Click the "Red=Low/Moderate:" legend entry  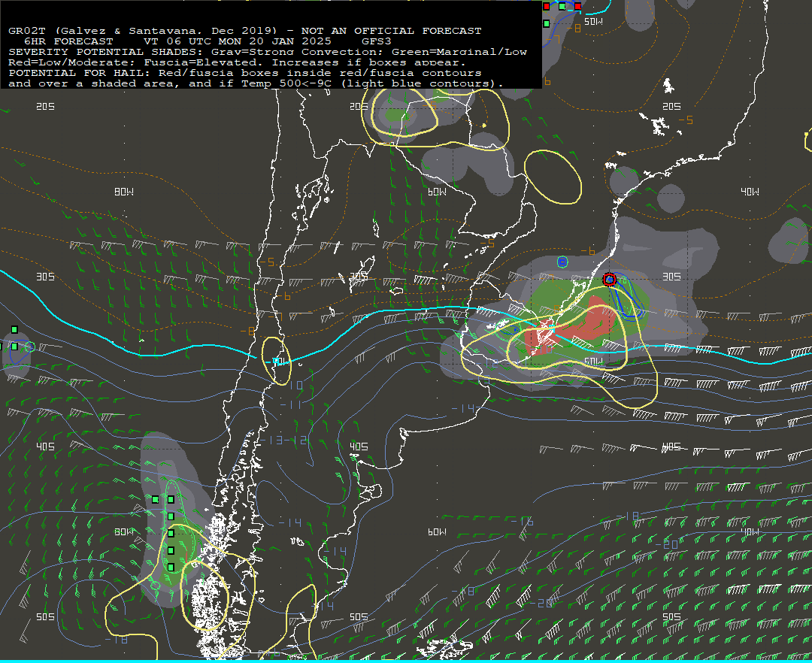point(72,62)
